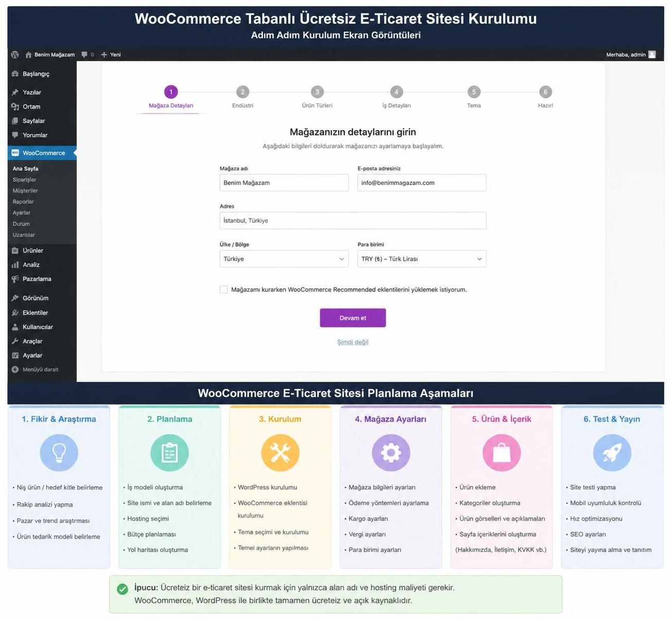Viewport: 672px width, 620px height.
Task: Click into the Adres field
Action: (x=353, y=220)
